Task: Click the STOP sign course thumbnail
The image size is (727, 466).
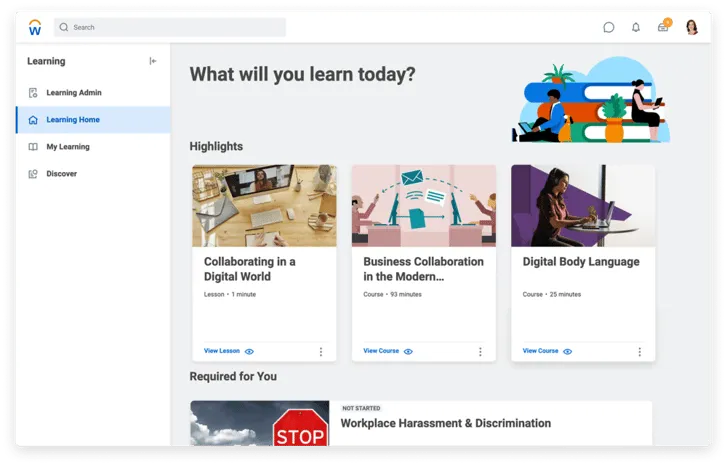Action: coord(260,423)
